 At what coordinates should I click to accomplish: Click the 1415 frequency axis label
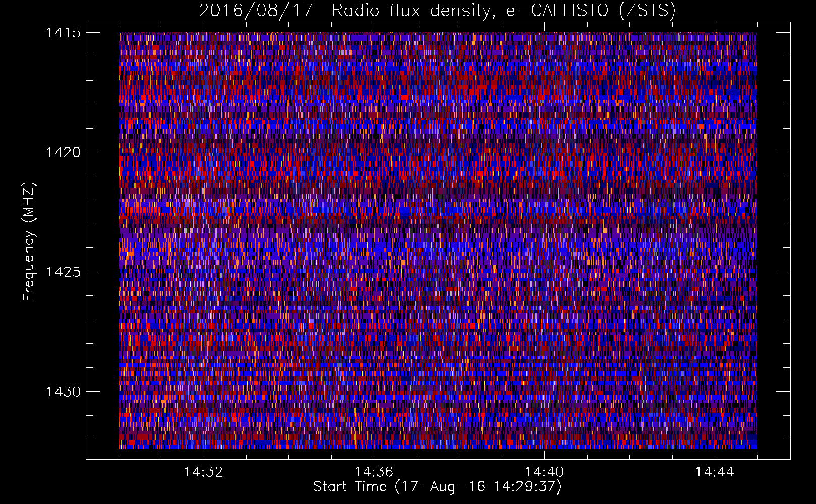pyautogui.click(x=63, y=33)
